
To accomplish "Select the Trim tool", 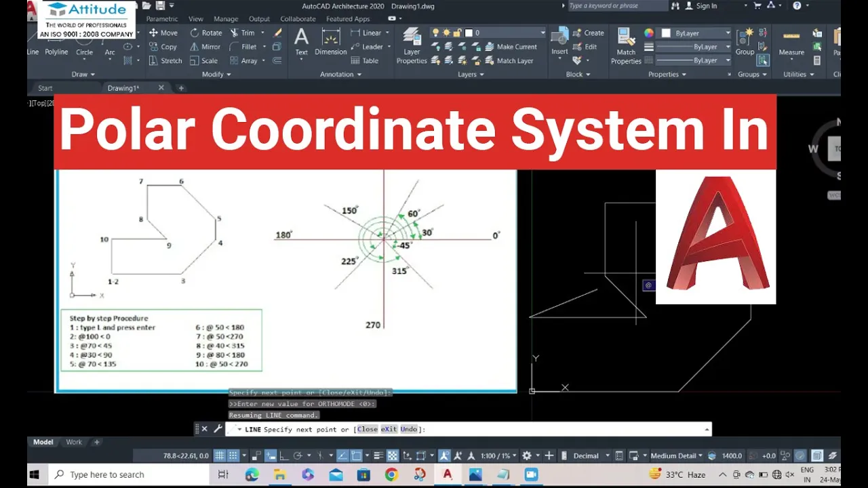I will (x=242, y=33).
